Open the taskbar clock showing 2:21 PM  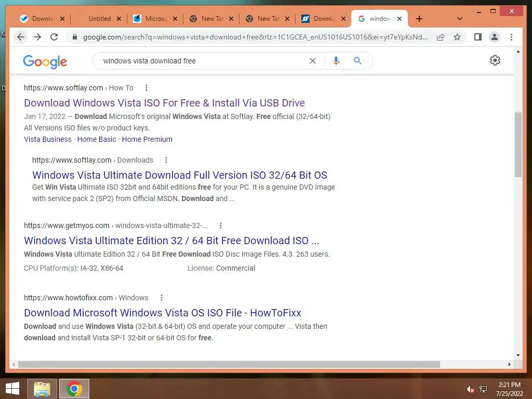pyautogui.click(x=509, y=389)
